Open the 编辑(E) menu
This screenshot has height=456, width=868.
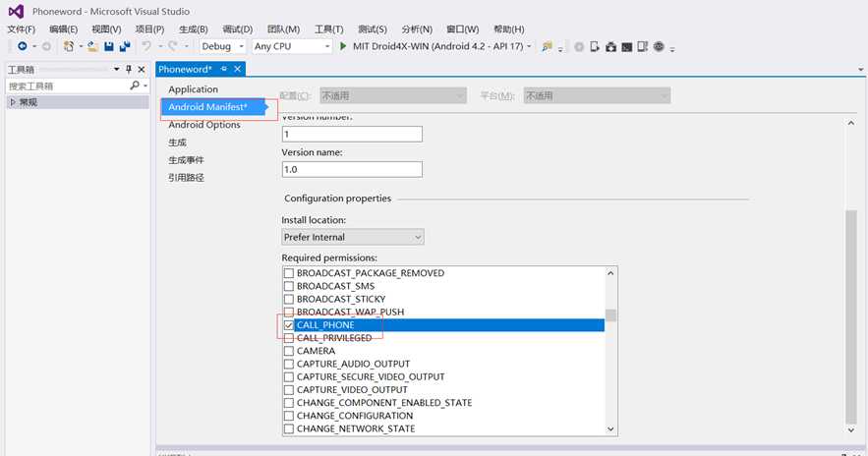(63, 28)
